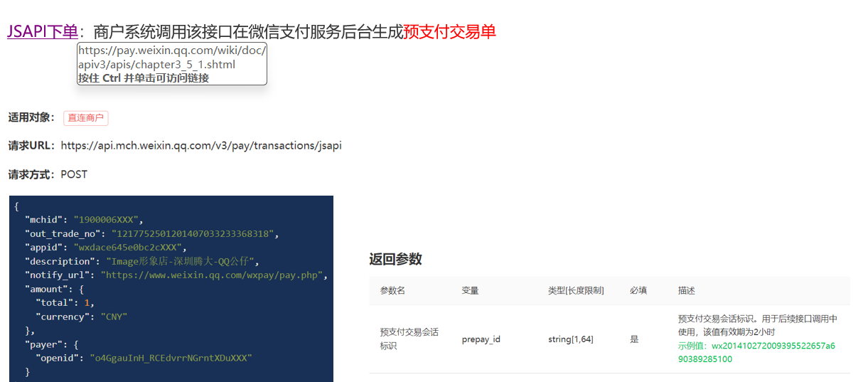Click the 类型[长度限制] column header
This screenshot has width=868, height=382.
(576, 291)
